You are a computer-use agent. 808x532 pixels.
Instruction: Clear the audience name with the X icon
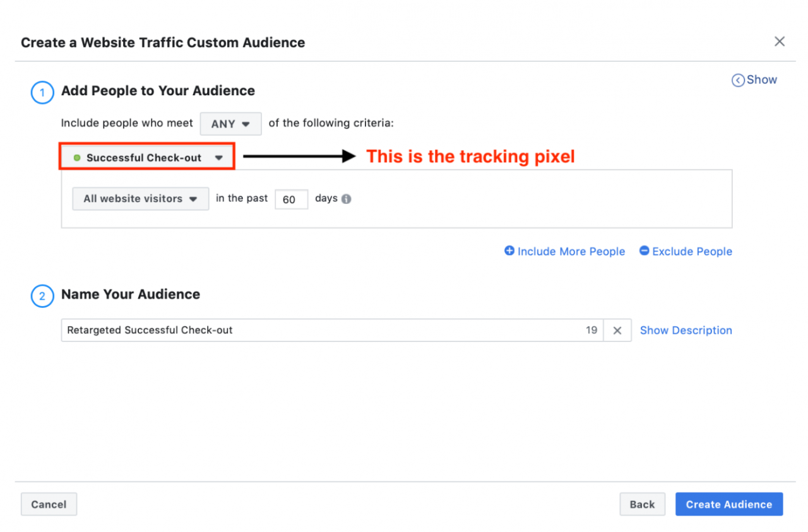[617, 330]
